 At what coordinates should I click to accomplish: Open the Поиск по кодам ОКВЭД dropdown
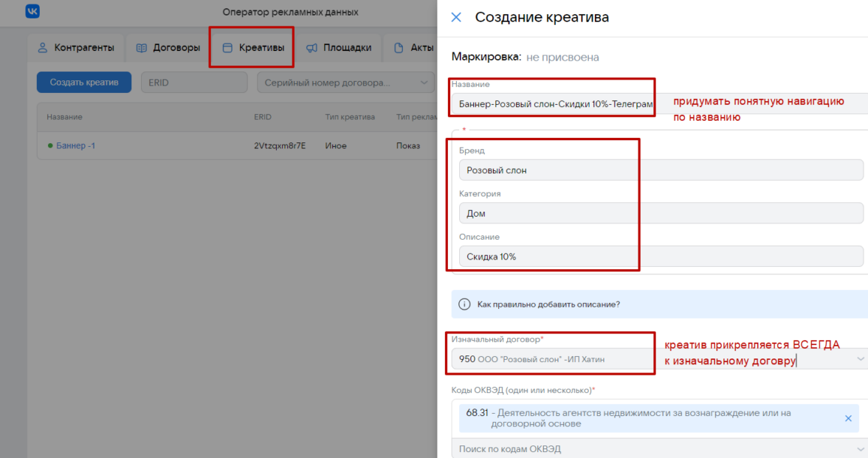659,448
